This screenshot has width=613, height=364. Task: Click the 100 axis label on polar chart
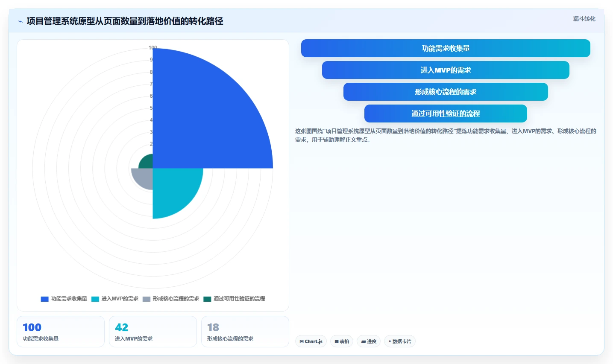153,47
